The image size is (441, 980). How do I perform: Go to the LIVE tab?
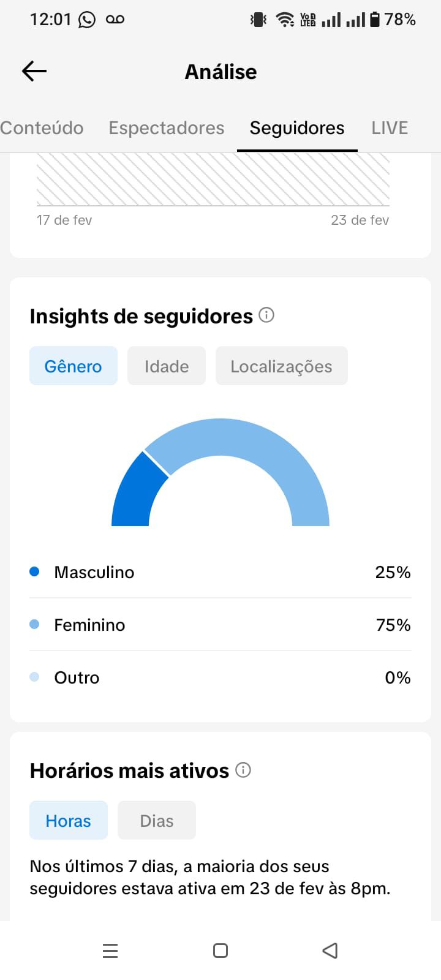tap(390, 128)
